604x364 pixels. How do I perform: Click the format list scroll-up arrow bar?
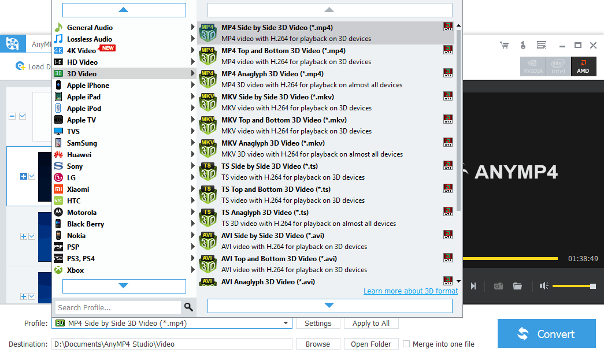click(329, 10)
